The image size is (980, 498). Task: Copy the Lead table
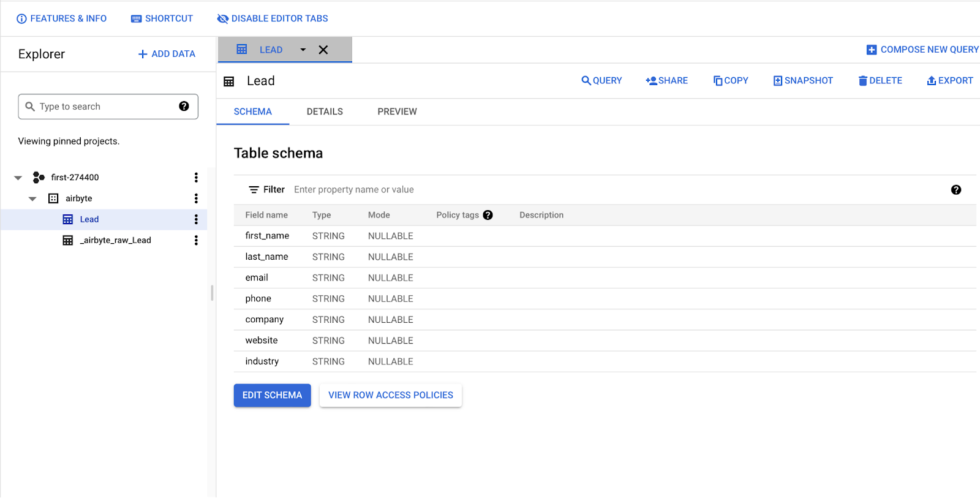click(x=731, y=81)
